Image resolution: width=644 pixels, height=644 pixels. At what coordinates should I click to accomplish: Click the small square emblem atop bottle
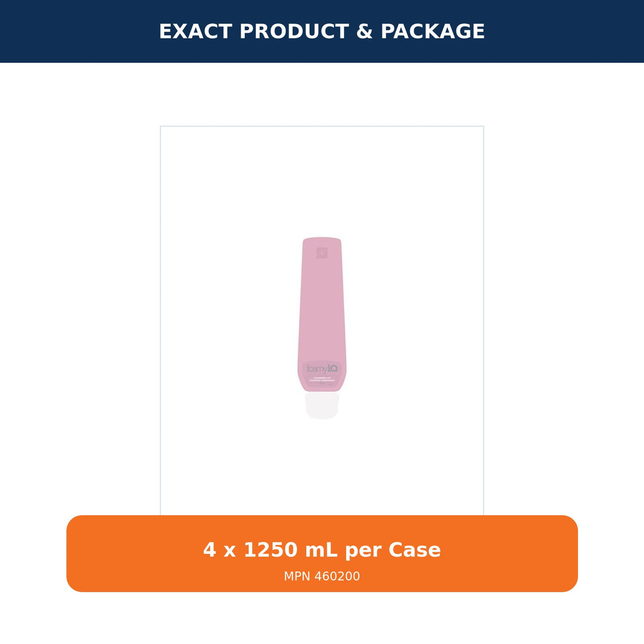coord(322,253)
